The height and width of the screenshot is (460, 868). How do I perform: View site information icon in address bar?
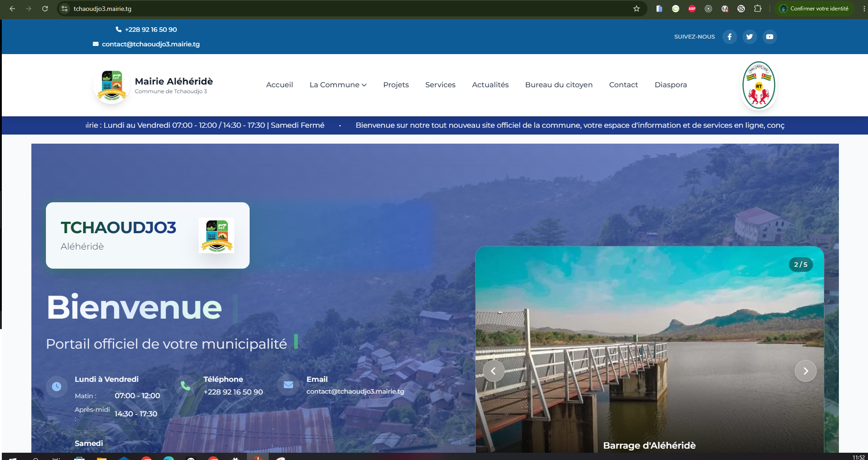[x=65, y=9]
